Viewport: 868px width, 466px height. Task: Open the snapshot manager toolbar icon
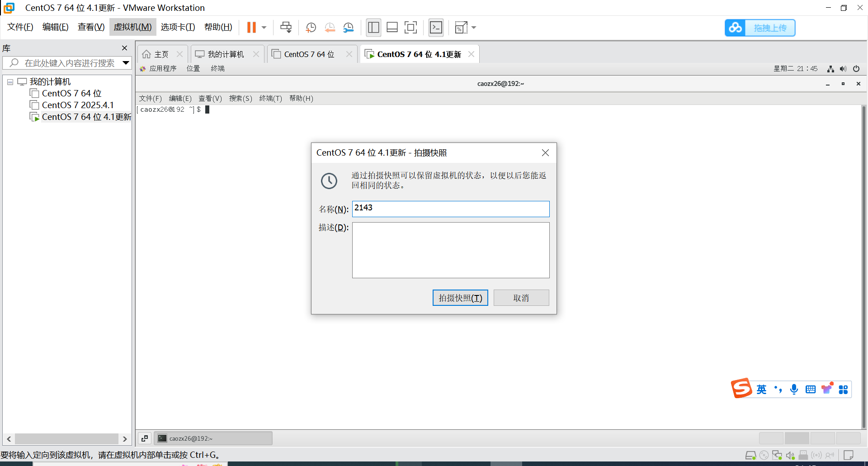(349, 28)
